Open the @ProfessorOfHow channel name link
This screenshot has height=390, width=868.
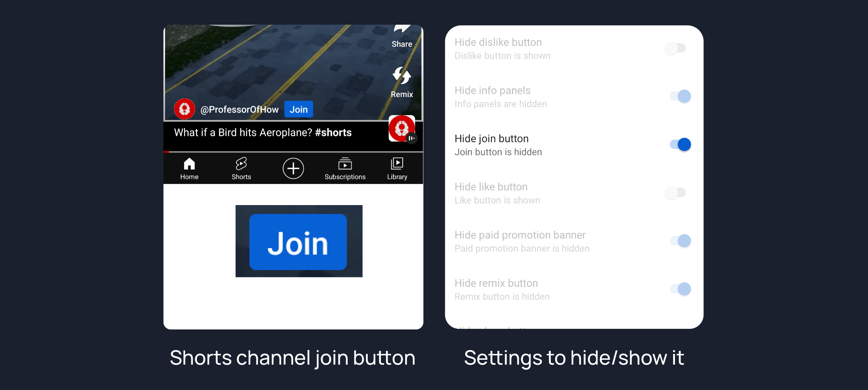(x=239, y=109)
